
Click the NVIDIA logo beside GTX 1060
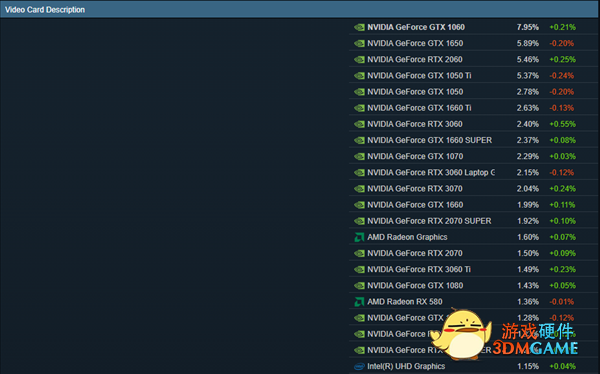(x=359, y=27)
